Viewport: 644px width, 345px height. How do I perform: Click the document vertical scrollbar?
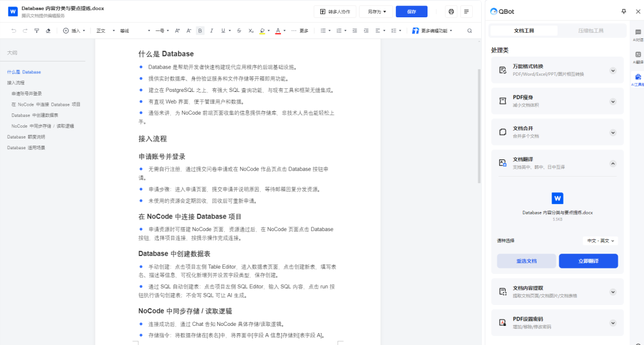[479, 126]
